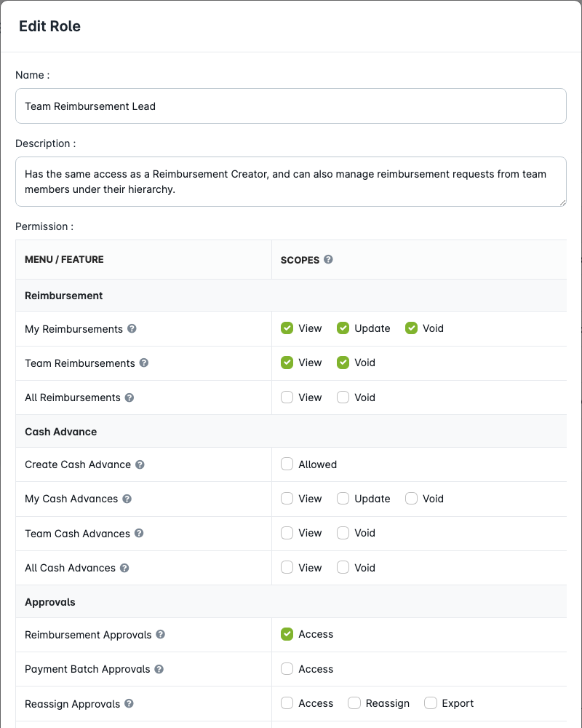Uncheck View for My Reimbursements
Viewport: 582px width, 728px height.
pos(287,328)
